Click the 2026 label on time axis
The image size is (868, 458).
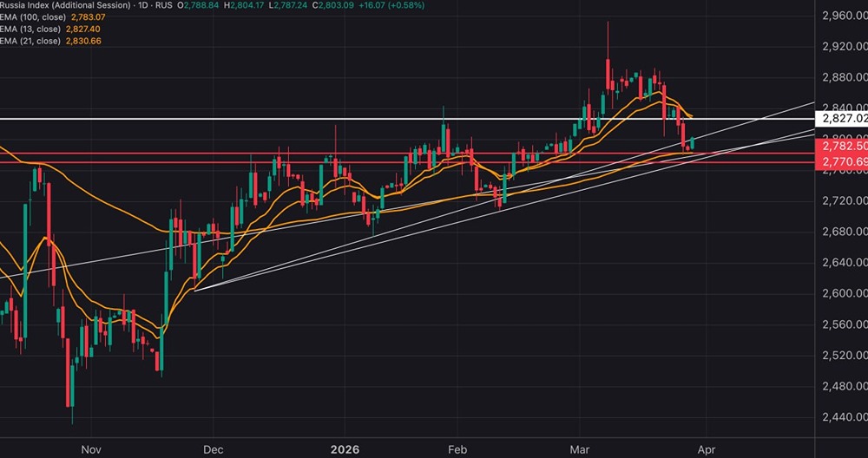pos(345,449)
